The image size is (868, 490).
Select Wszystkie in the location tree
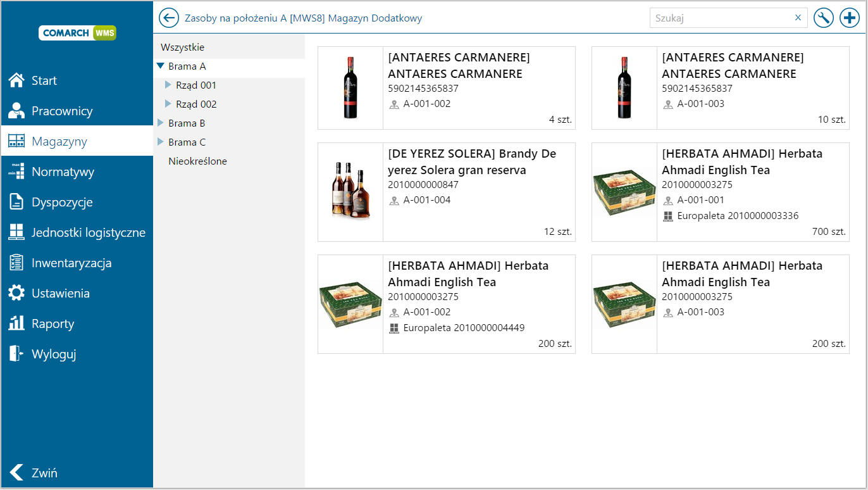pos(182,47)
